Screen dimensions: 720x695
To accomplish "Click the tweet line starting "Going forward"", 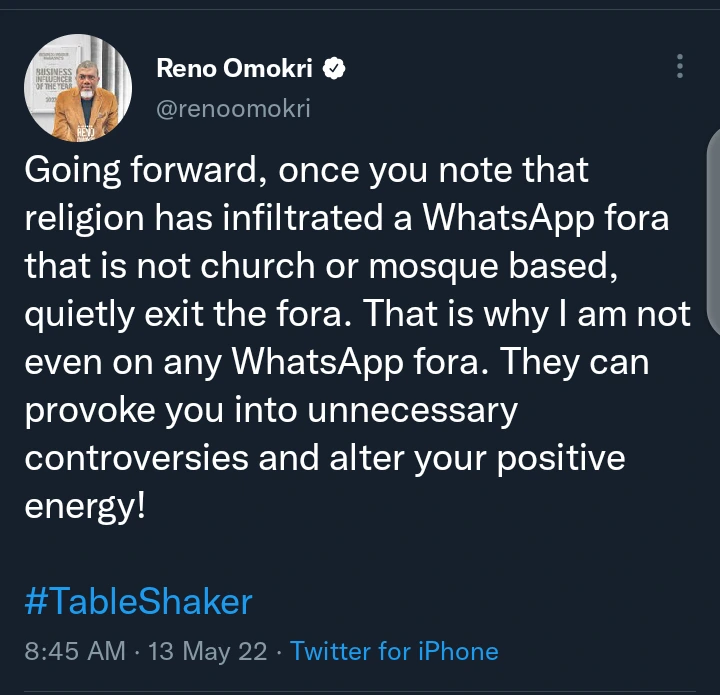I will tap(306, 171).
